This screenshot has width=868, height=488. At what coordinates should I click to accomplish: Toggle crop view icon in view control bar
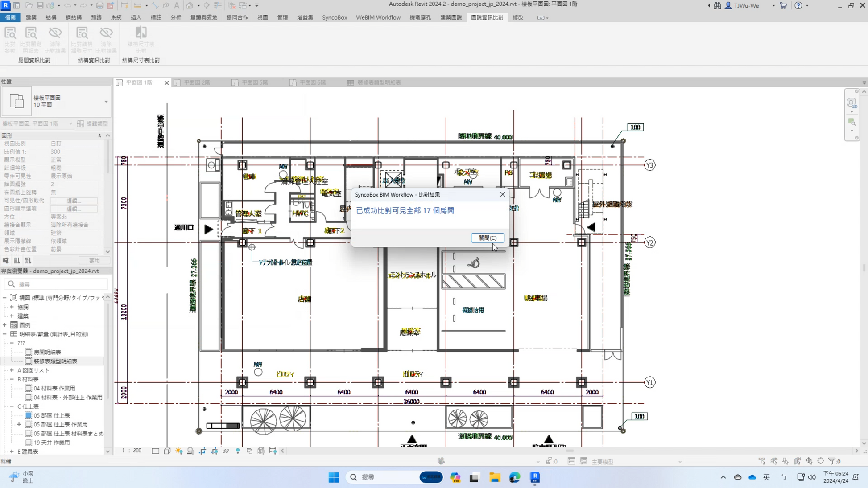tap(203, 451)
